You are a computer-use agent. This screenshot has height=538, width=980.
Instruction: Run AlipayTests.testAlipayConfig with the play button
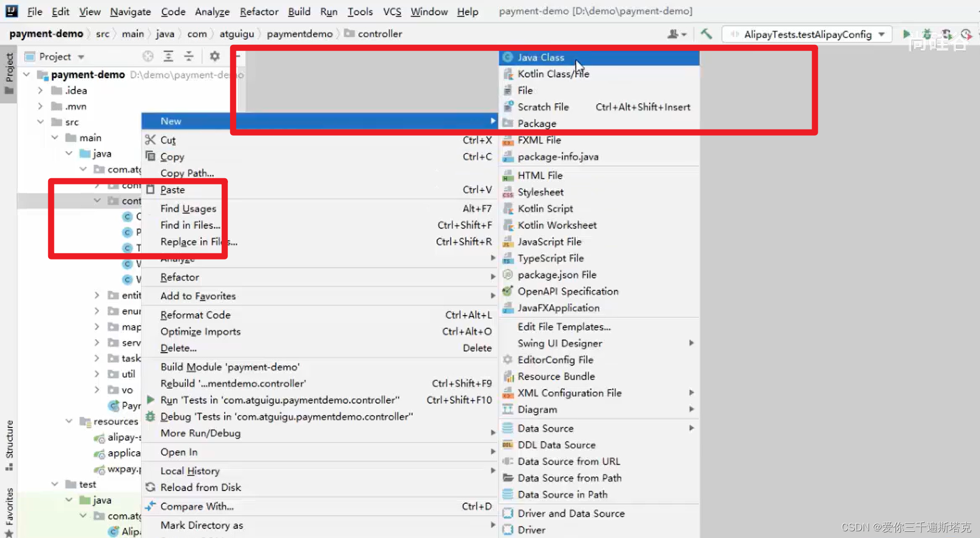click(907, 34)
